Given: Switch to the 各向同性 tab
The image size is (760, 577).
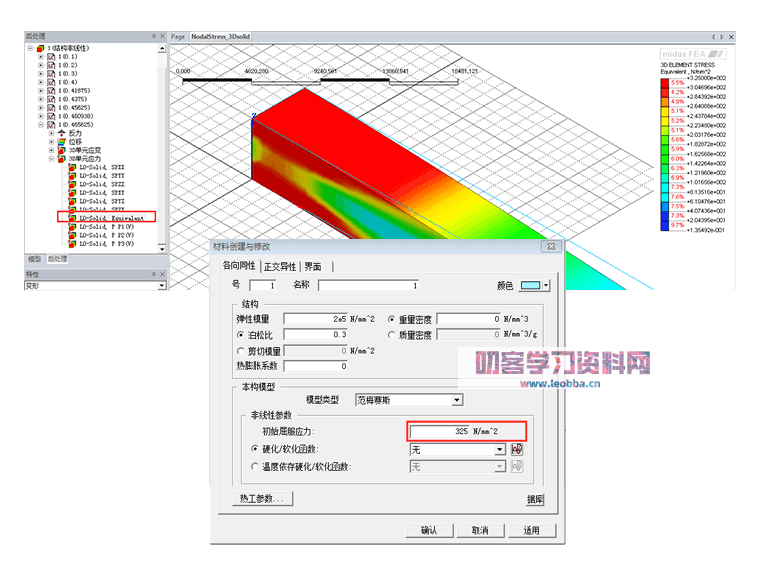Looking at the screenshot, I should [x=239, y=266].
